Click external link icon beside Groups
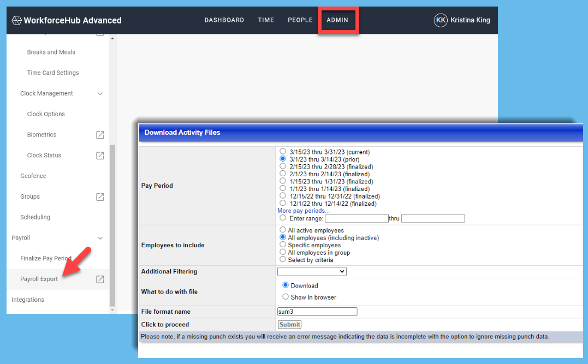This screenshot has height=364, width=588. click(100, 196)
